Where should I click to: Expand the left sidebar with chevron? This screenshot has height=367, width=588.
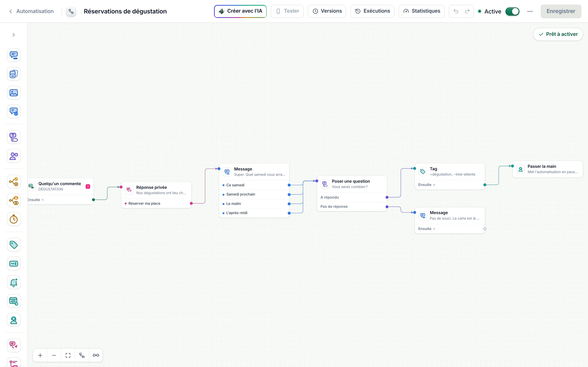(x=14, y=35)
